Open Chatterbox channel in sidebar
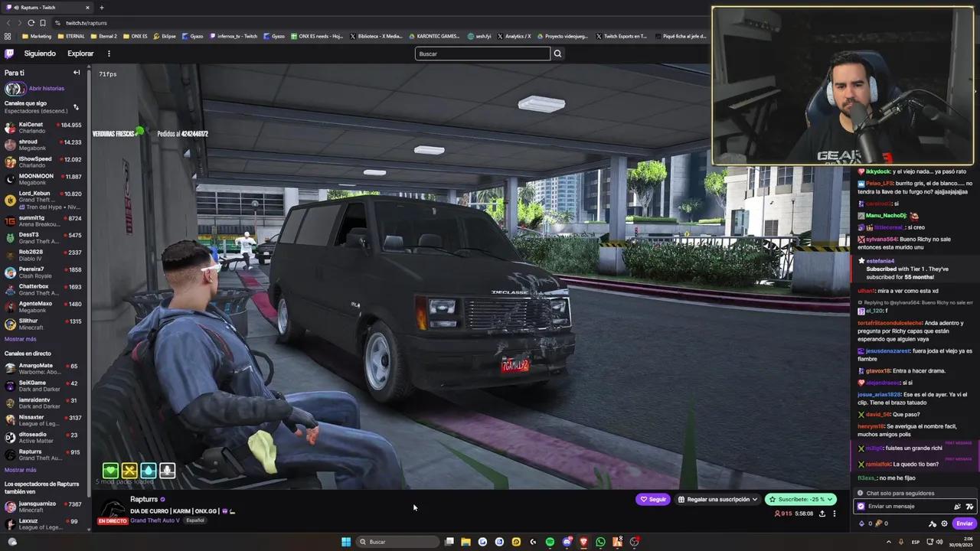 coord(44,289)
